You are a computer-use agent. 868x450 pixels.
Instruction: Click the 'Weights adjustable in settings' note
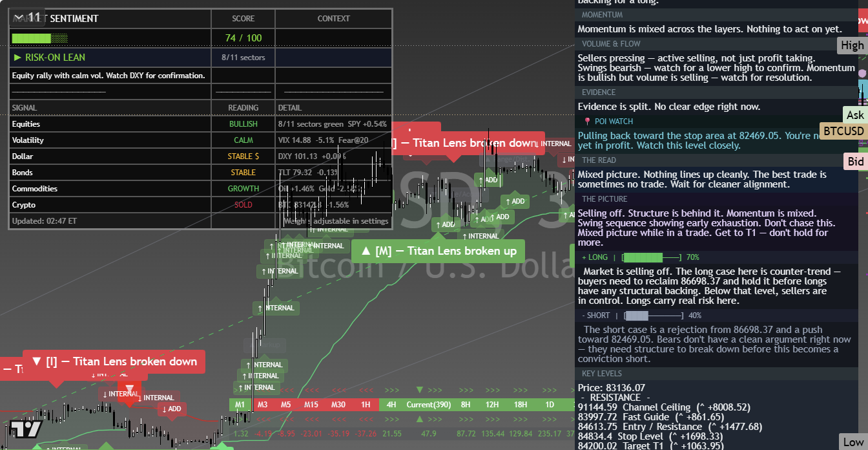[336, 221]
